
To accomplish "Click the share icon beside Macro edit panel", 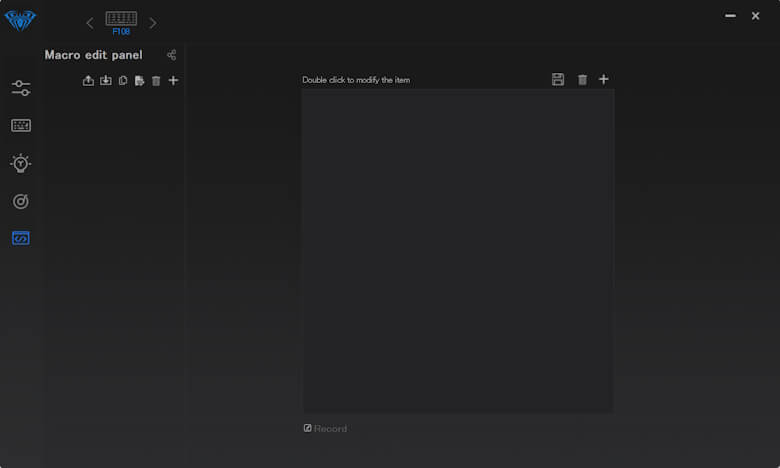I will (x=171, y=55).
